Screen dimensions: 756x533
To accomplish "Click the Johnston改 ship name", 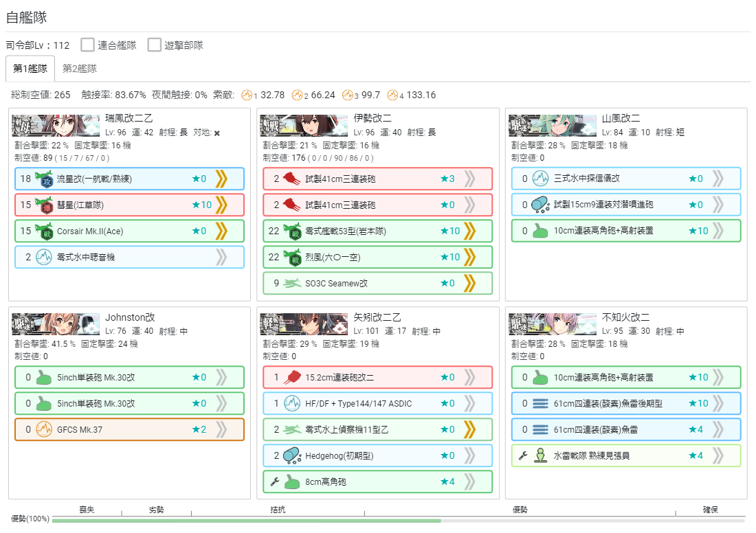I will 130,317.
